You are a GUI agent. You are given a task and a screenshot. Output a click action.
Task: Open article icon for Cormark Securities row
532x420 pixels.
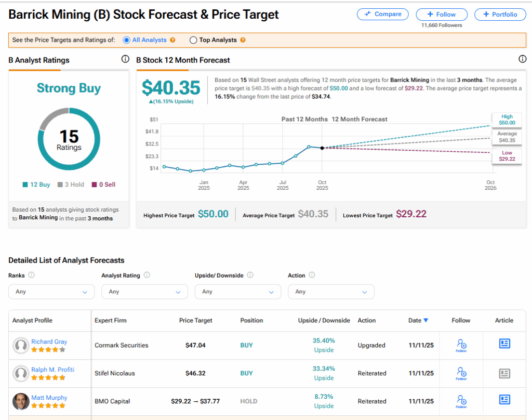pyautogui.click(x=504, y=344)
